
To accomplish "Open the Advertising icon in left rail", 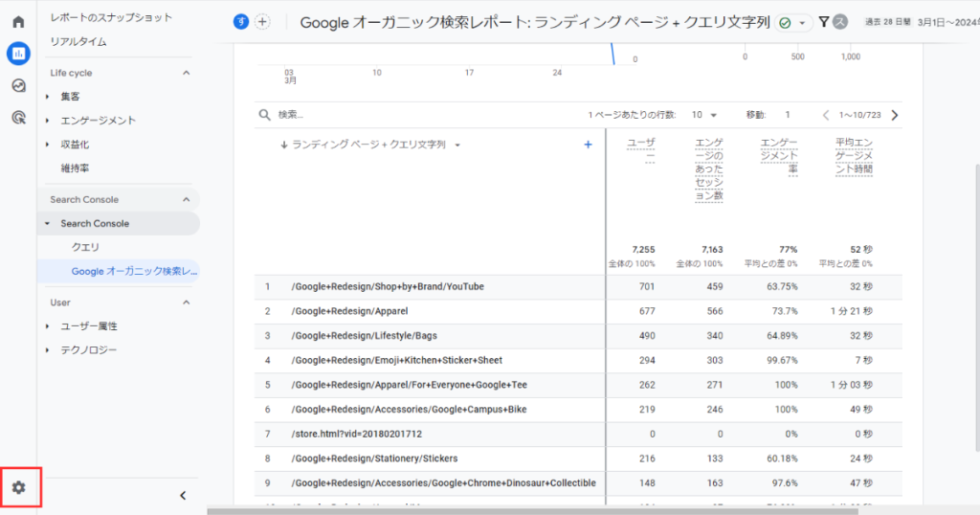I will [x=18, y=118].
